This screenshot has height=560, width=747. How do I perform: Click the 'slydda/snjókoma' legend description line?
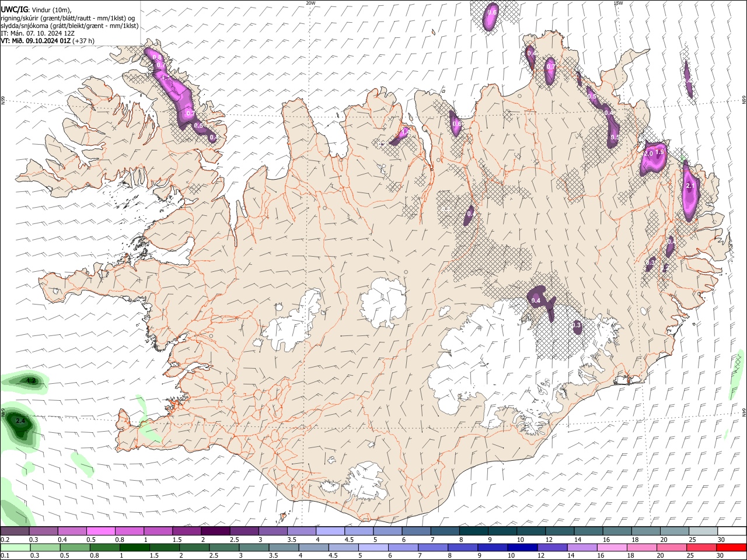pos(69,26)
